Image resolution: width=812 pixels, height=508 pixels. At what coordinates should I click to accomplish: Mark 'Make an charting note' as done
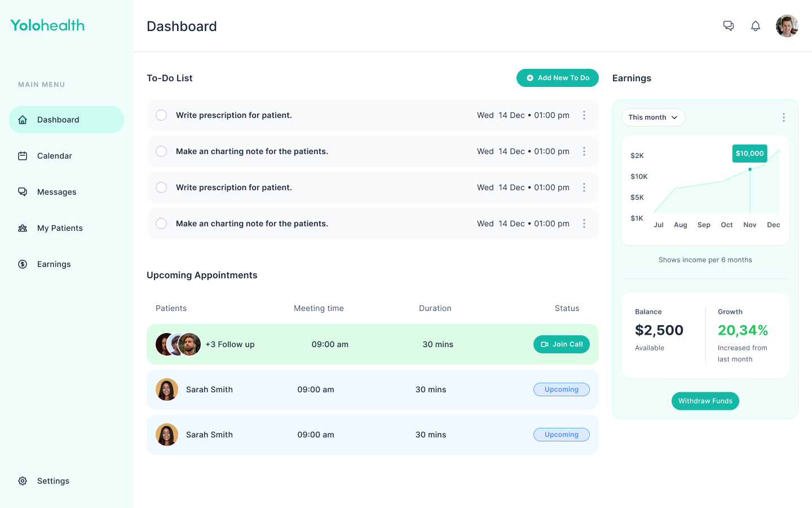tap(161, 151)
